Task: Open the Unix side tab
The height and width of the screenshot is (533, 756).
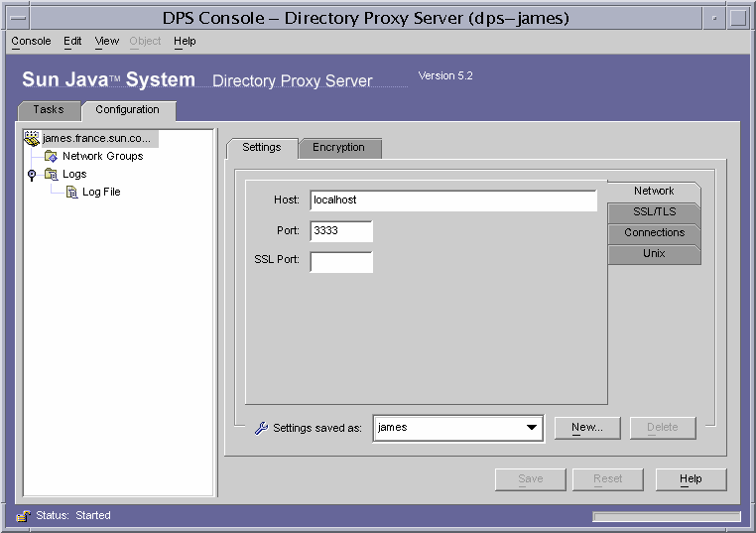Action: [x=654, y=254]
